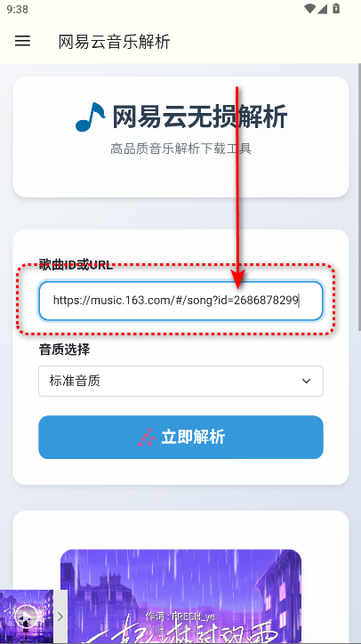The height and width of the screenshot is (644, 361).
Task: Tap the 9:38 clock in status bar
Action: pos(17,9)
